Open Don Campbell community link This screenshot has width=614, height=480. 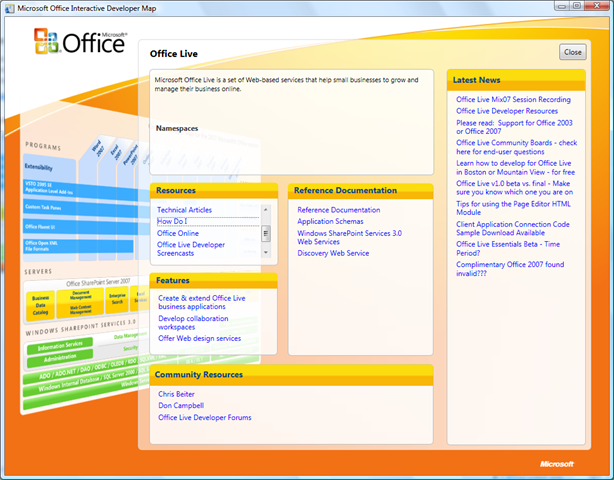click(181, 406)
